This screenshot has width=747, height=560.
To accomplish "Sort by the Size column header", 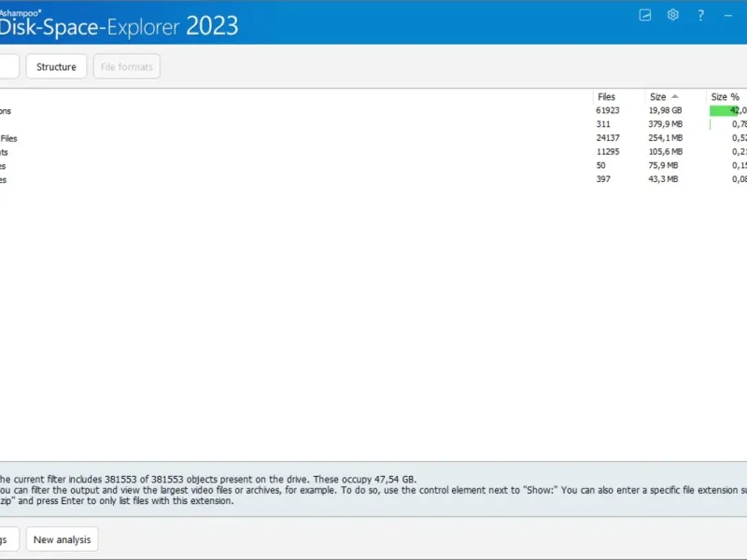I will point(658,97).
